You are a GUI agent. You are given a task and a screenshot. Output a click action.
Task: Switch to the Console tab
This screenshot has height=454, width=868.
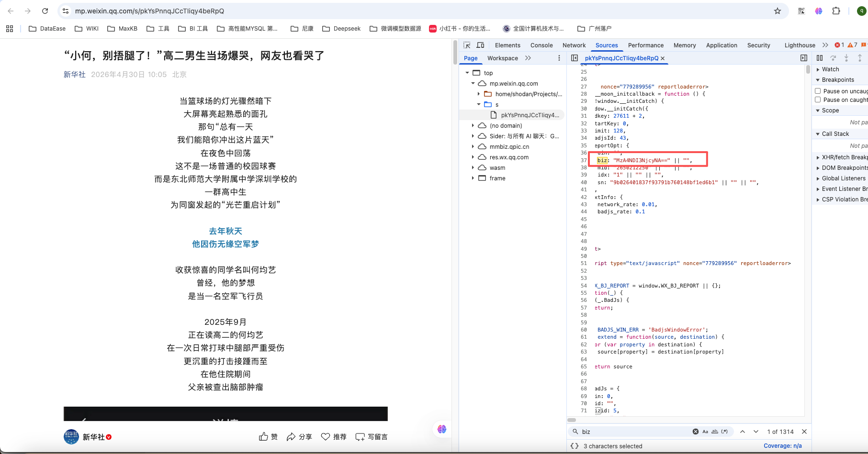pyautogui.click(x=541, y=45)
